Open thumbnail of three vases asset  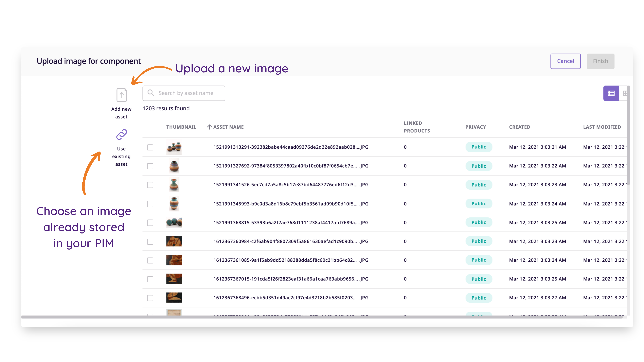[174, 147]
